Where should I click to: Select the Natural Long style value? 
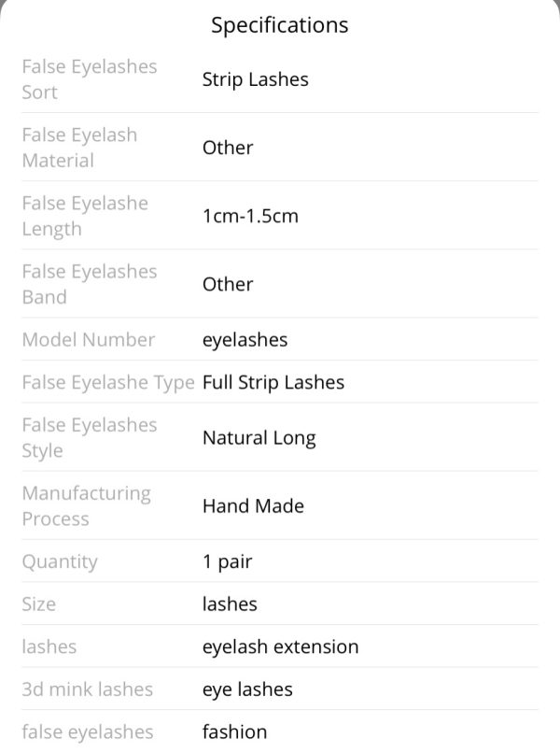[x=259, y=438]
